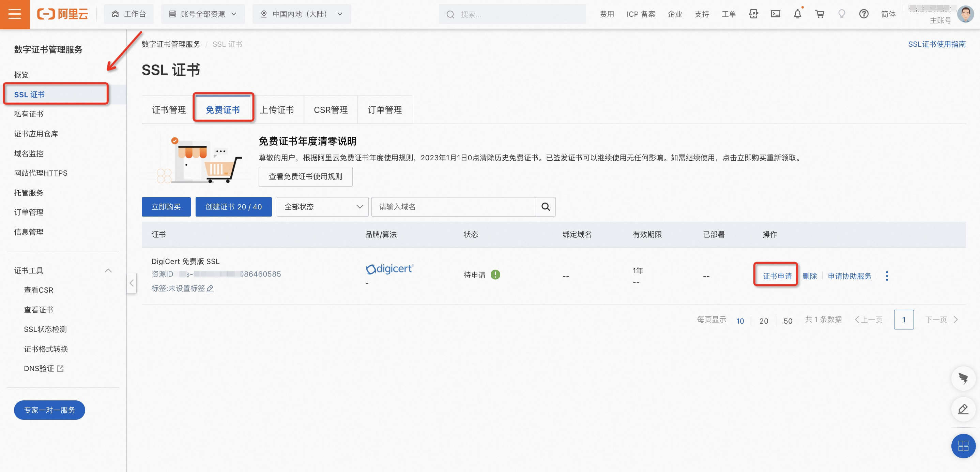The width and height of the screenshot is (980, 472).
Task: Click the 数字证书管理服务 breadcrumb
Action: (171, 44)
